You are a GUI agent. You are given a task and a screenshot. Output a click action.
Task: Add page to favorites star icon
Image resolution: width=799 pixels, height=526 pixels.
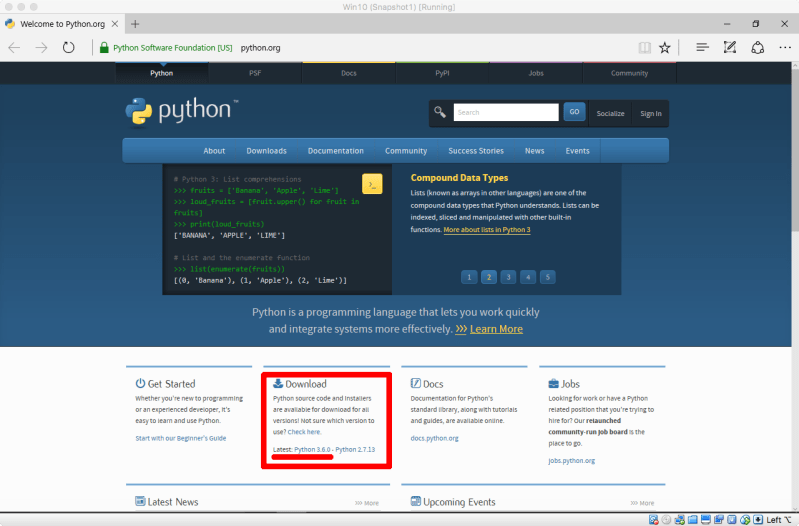(x=664, y=48)
